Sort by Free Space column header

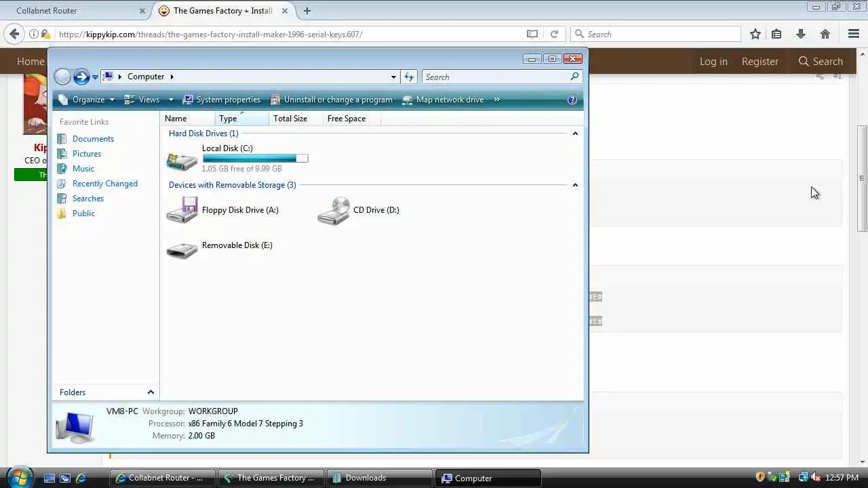click(353, 119)
